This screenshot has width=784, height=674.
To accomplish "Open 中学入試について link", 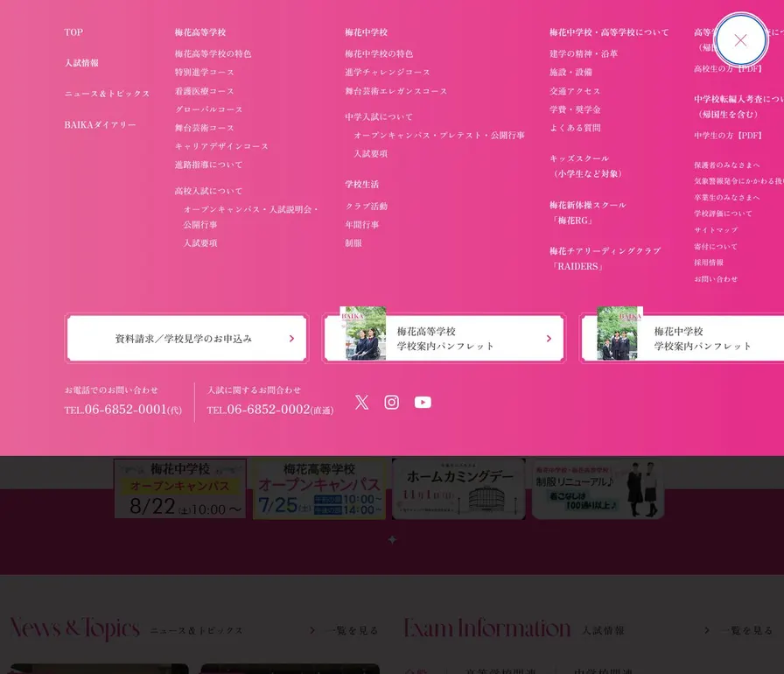I will point(379,116).
